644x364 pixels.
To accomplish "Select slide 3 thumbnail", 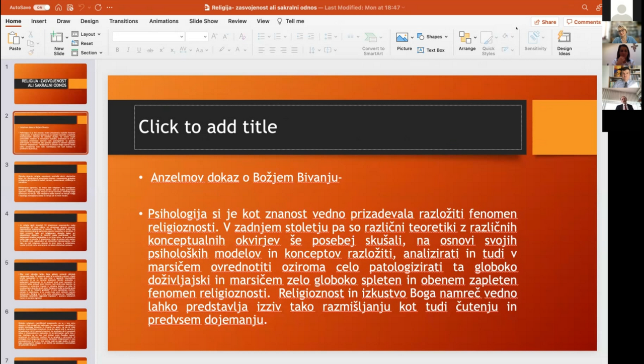I will [x=50, y=181].
